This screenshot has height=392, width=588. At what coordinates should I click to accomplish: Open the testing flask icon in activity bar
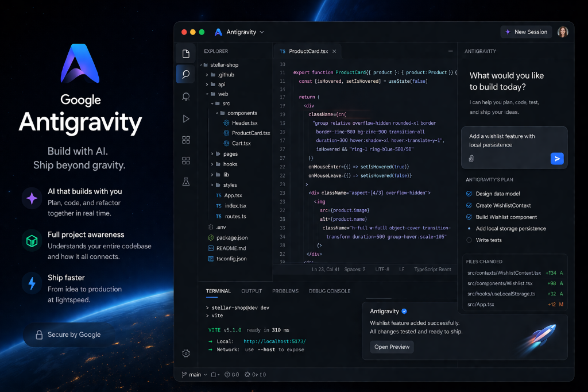[x=185, y=182]
